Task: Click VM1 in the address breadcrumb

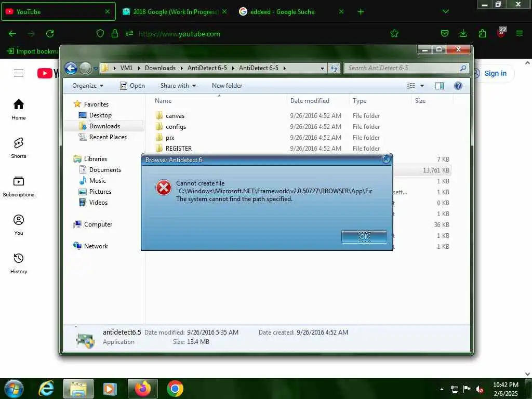Action: click(126, 68)
